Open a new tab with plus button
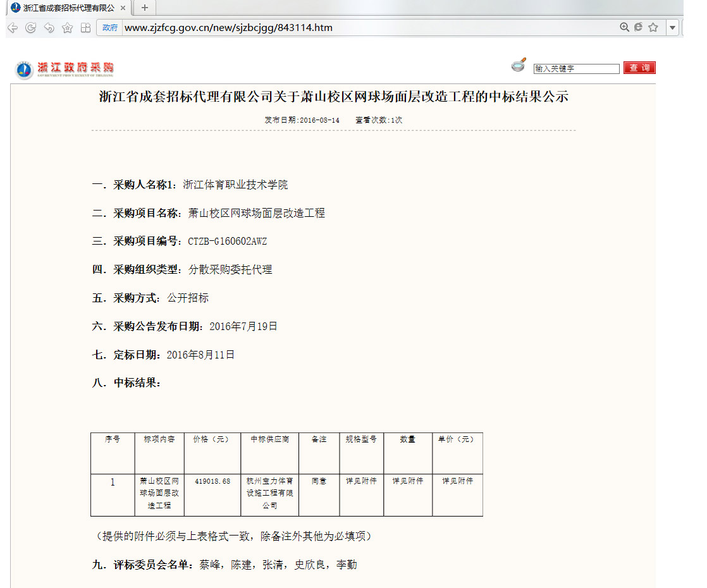 coord(145,8)
